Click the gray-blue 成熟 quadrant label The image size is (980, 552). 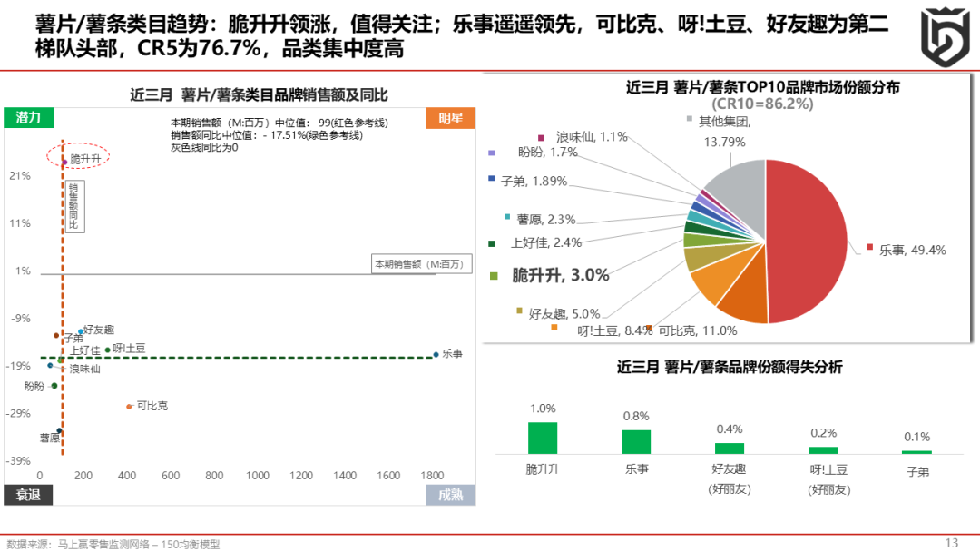coord(451,495)
